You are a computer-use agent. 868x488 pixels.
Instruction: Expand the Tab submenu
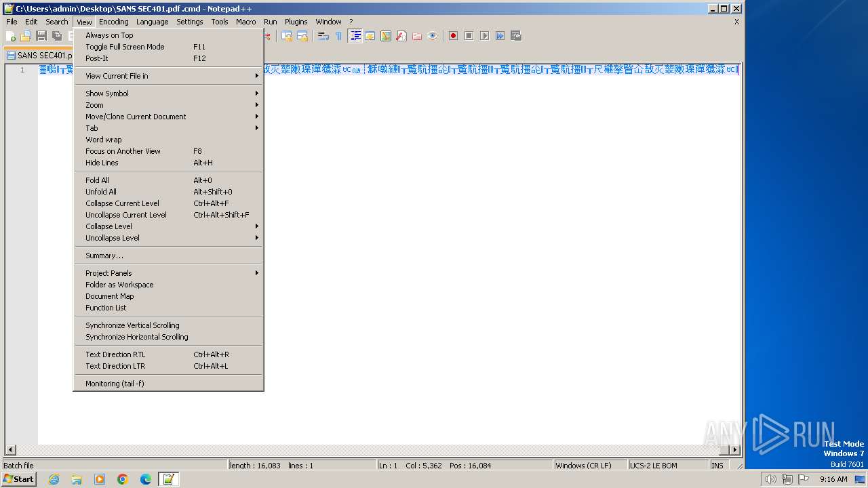click(x=168, y=128)
